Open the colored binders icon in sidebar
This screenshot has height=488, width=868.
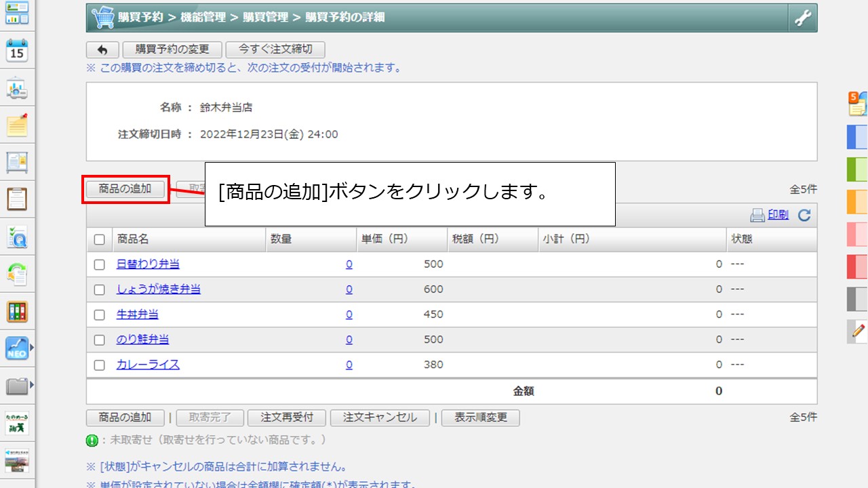pyautogui.click(x=17, y=312)
